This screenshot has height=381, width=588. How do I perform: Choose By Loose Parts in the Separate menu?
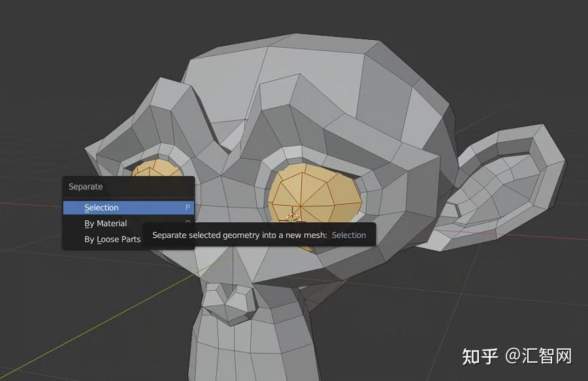point(112,239)
